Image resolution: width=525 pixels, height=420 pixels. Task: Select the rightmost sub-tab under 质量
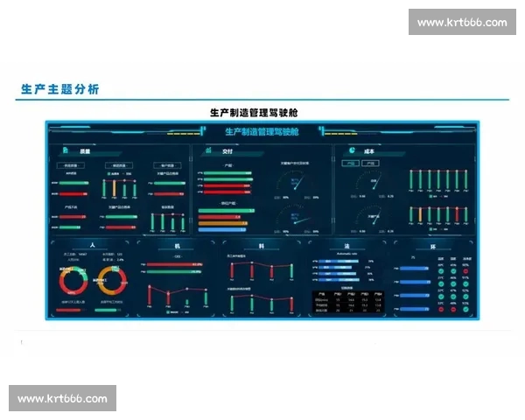tap(165, 164)
